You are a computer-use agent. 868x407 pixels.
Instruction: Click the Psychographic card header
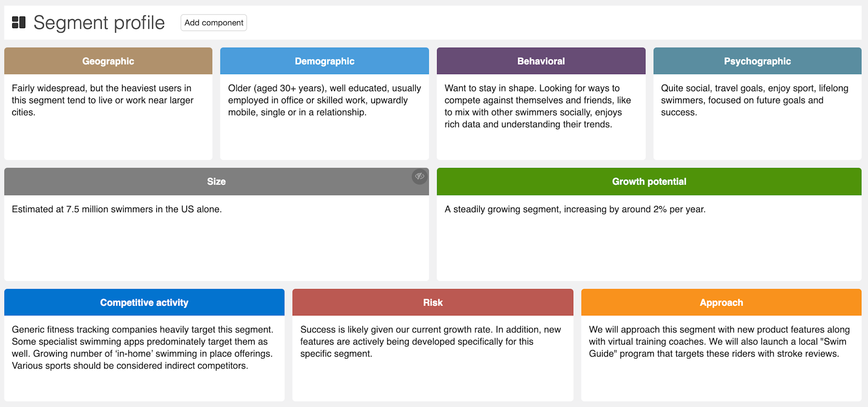(757, 61)
